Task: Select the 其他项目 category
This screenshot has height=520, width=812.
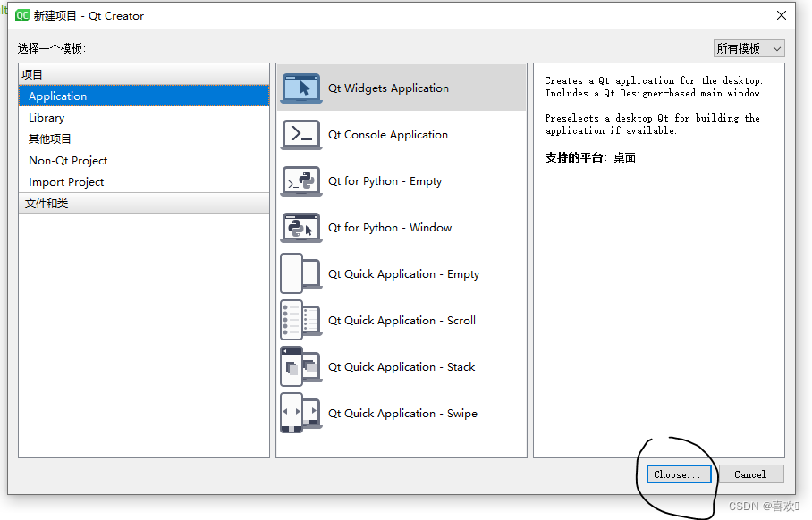Action: 144,139
